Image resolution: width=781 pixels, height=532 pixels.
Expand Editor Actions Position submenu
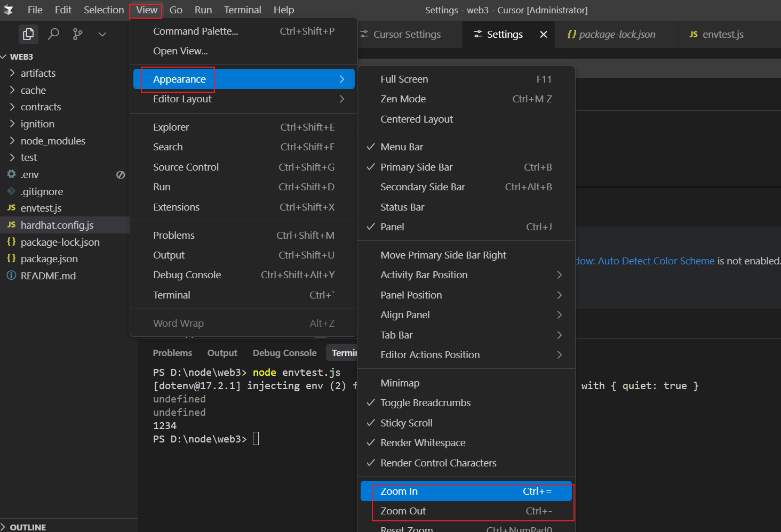[x=466, y=354]
